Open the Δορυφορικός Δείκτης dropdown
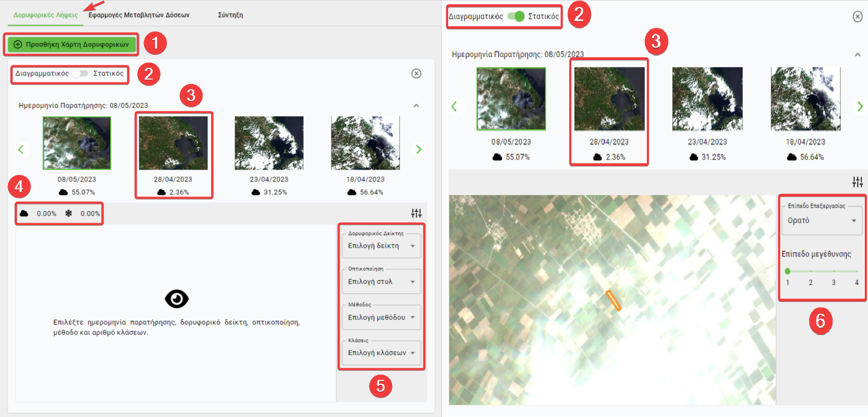The height and width of the screenshot is (417, 868). click(x=381, y=246)
